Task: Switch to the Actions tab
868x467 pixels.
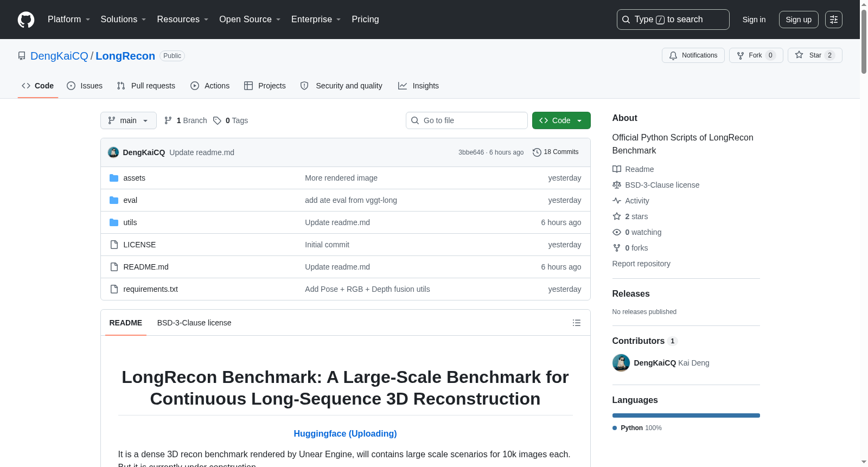Action: [210, 86]
